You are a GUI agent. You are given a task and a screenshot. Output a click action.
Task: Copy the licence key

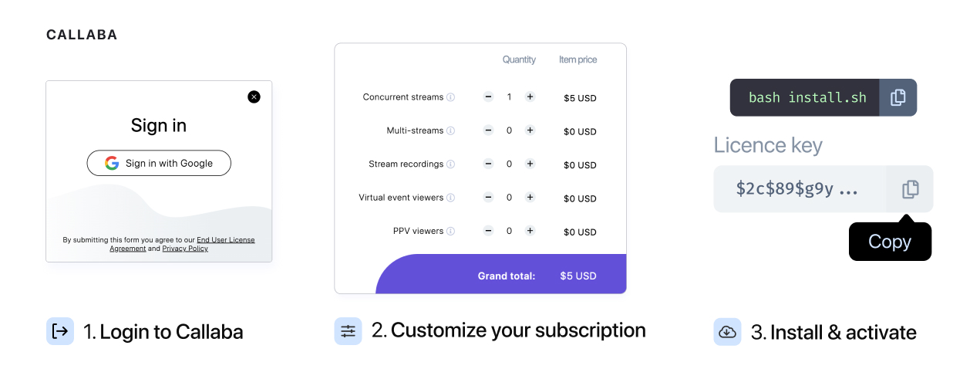(910, 188)
